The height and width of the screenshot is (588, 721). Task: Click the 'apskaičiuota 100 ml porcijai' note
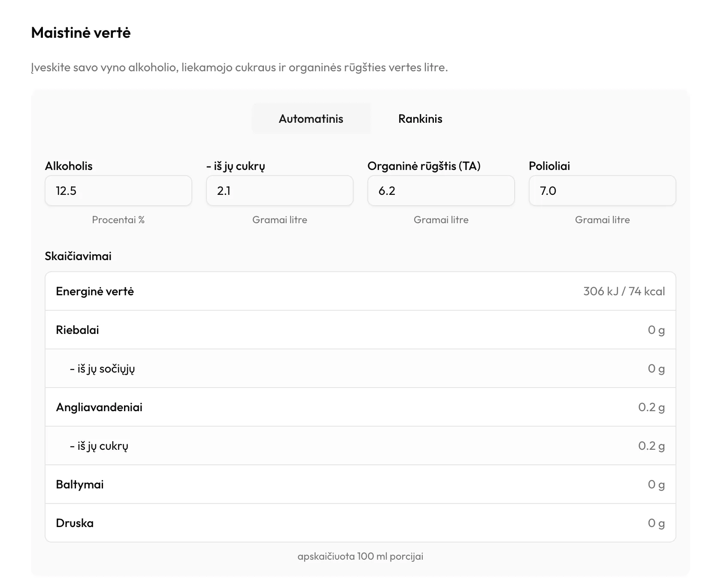point(360,556)
